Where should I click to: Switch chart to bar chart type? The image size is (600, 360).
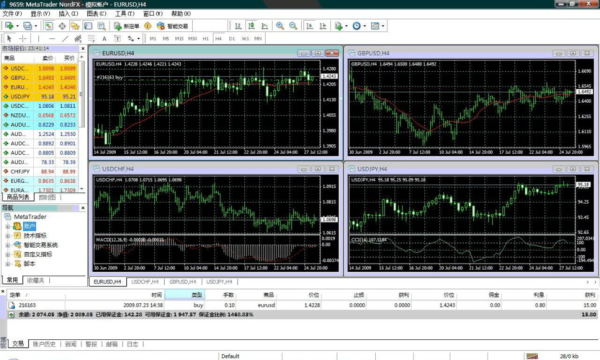click(238, 26)
